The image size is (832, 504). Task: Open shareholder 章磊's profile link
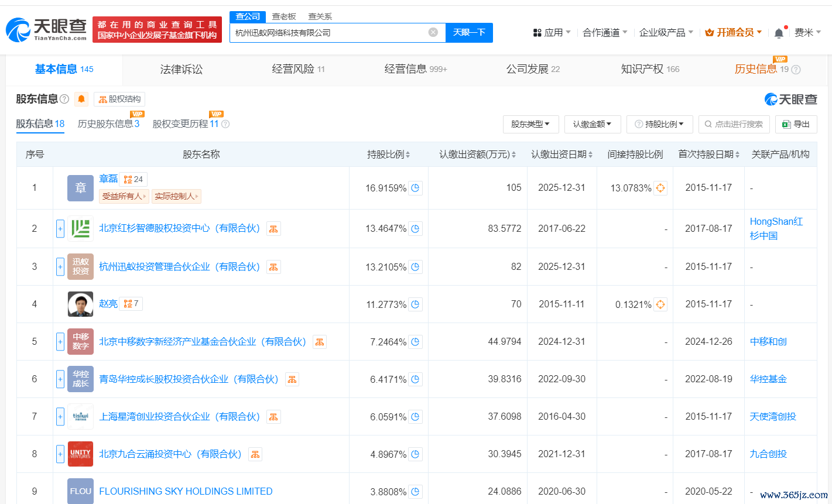coord(108,179)
